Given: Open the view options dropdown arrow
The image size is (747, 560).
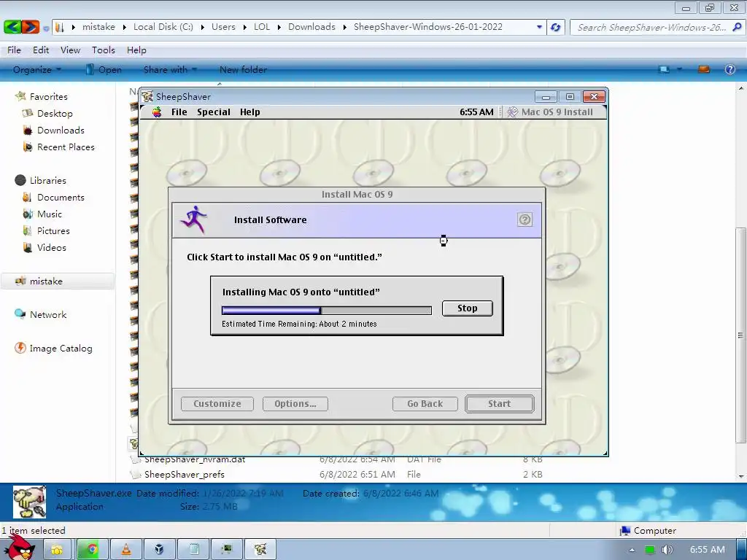Looking at the screenshot, I should [x=679, y=69].
